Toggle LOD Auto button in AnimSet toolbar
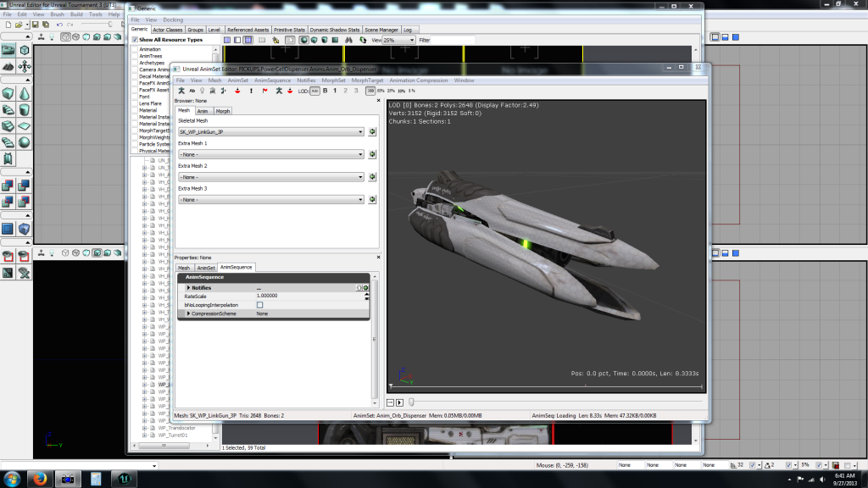The height and width of the screenshot is (488, 868). point(314,91)
